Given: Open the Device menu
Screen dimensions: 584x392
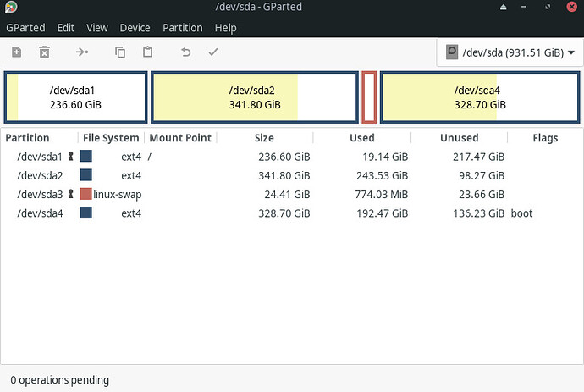Looking at the screenshot, I should pos(135,28).
